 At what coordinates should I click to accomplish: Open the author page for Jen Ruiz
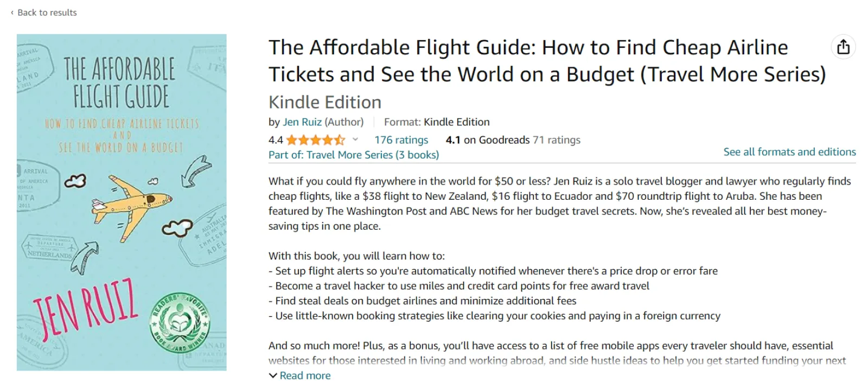point(302,122)
